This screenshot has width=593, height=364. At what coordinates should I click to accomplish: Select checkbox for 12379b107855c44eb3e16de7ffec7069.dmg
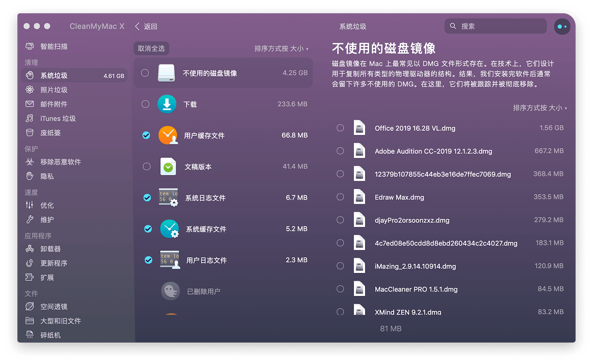[x=340, y=174]
